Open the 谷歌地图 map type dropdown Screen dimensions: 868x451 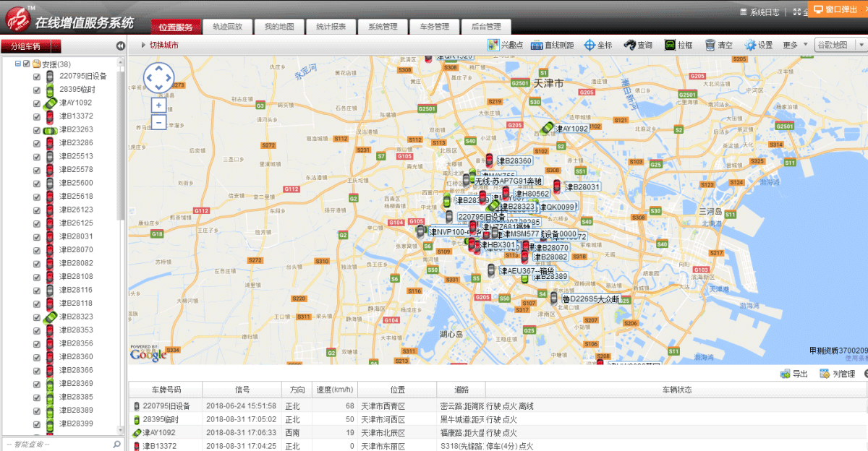(839, 45)
